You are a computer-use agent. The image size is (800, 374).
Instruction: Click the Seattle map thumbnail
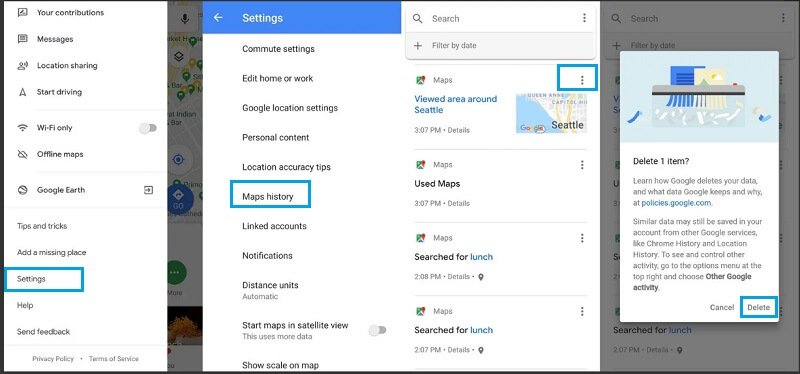point(551,113)
